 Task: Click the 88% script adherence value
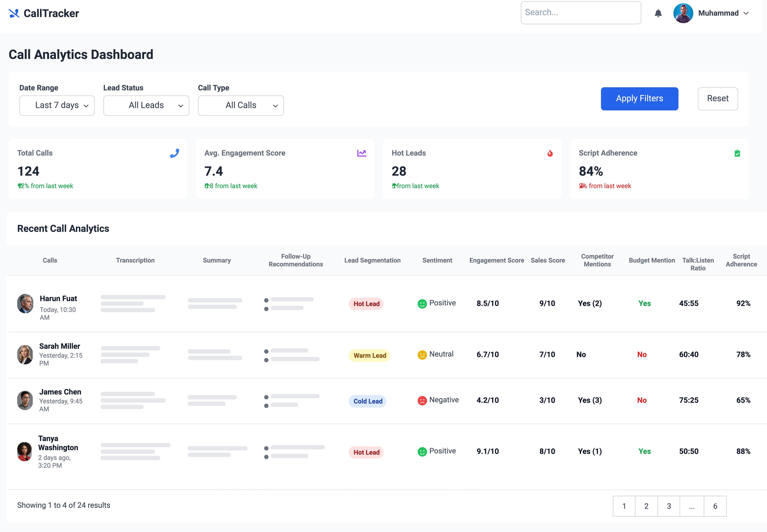(743, 451)
